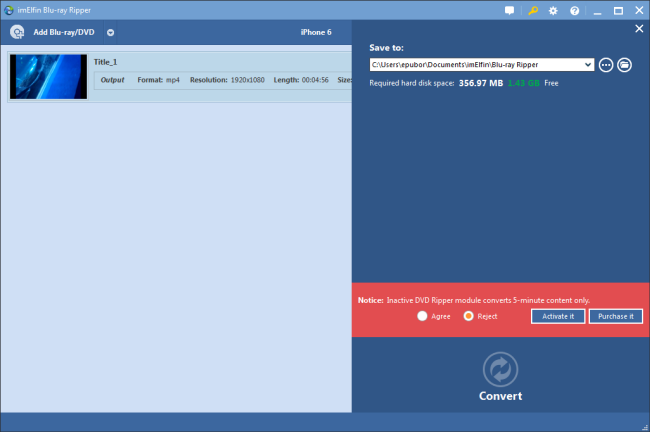Screen dimensions: 650x432
Task: Click the Convert label
Action: pos(500,396)
